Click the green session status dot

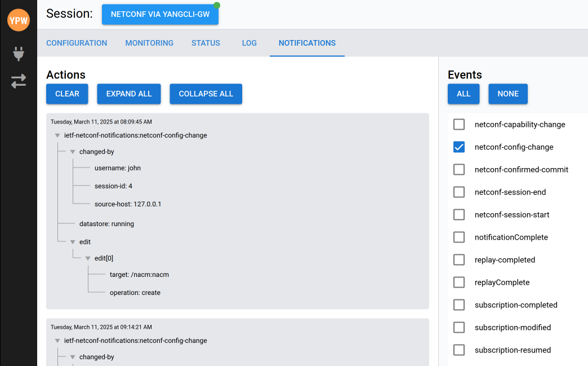pos(217,6)
